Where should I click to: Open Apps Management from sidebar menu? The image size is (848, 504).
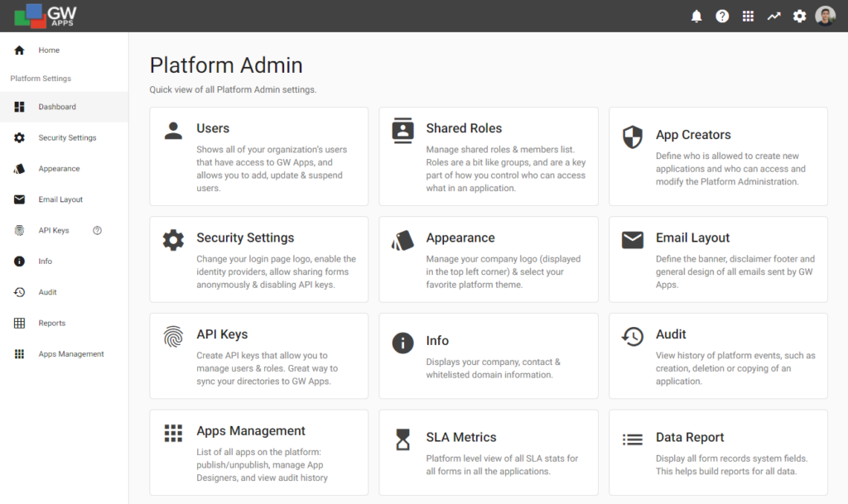pos(71,354)
